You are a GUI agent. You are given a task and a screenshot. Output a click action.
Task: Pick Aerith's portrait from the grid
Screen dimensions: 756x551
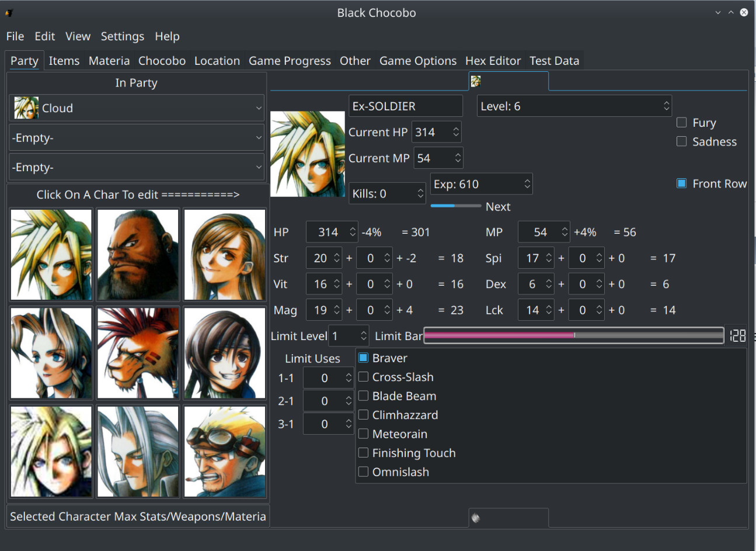coord(51,353)
